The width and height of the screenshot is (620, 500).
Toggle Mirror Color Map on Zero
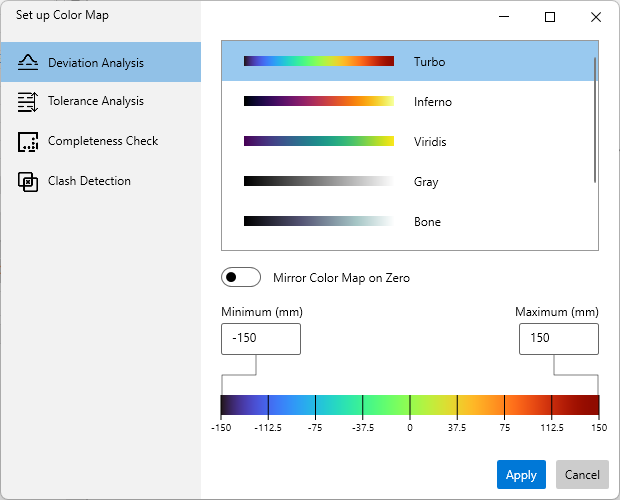click(241, 277)
